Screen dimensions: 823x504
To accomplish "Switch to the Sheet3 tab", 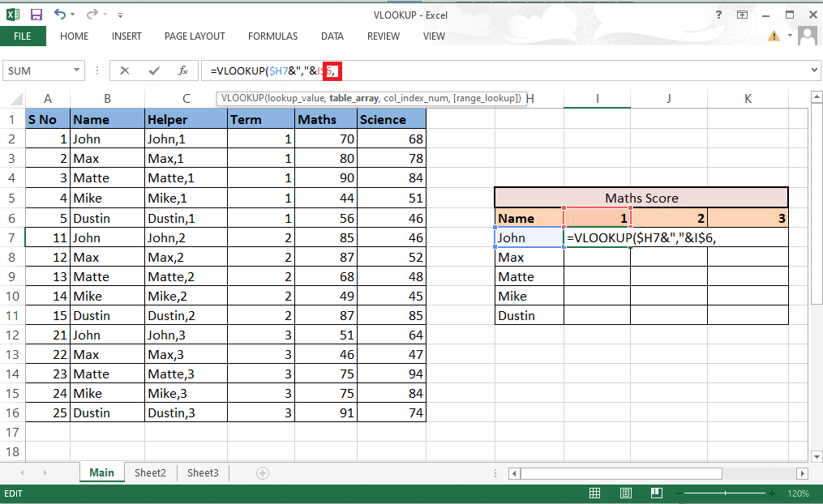I will click(x=203, y=472).
